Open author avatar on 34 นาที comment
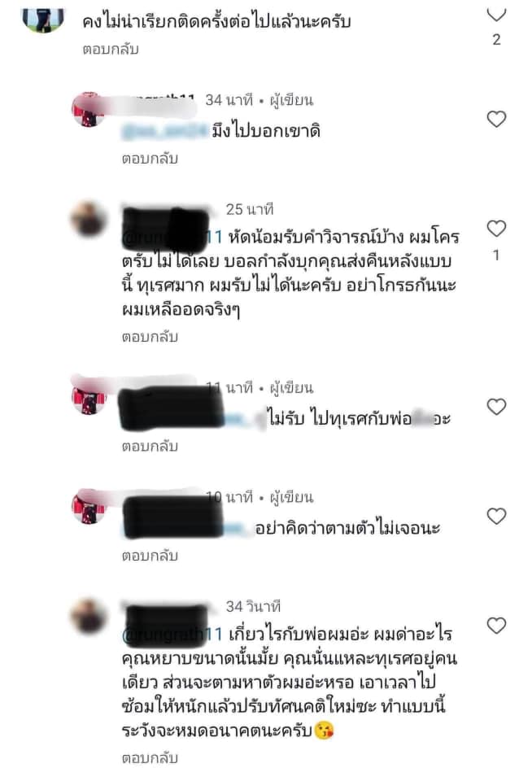 [89, 109]
